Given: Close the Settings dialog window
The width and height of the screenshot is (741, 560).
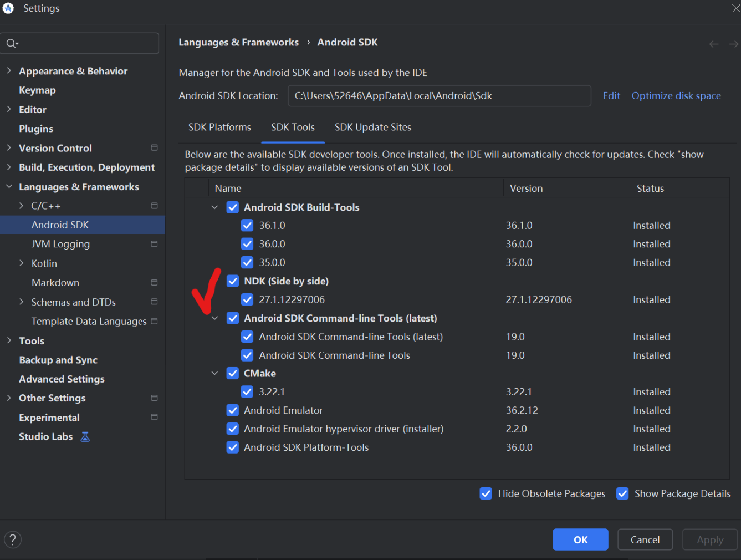Looking at the screenshot, I should pyautogui.click(x=735, y=8).
